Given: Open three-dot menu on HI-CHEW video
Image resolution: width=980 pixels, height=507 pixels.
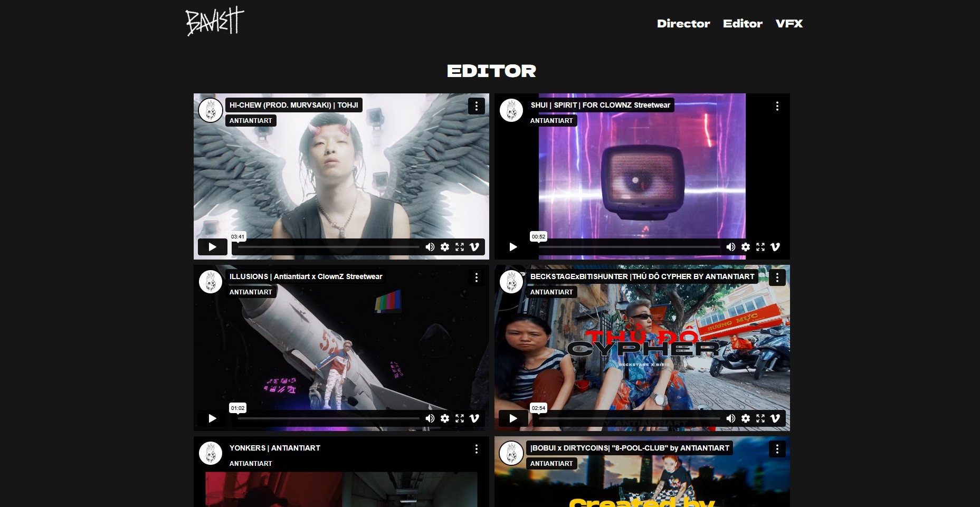Looking at the screenshot, I should (476, 106).
